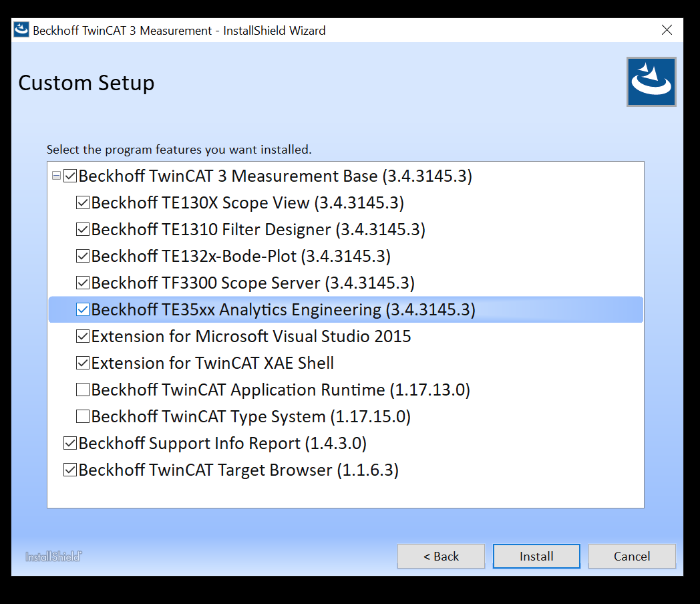This screenshot has width=700, height=604.
Task: Select 'Beckhoff TE130X Scope View' row text
Action: coord(247,202)
